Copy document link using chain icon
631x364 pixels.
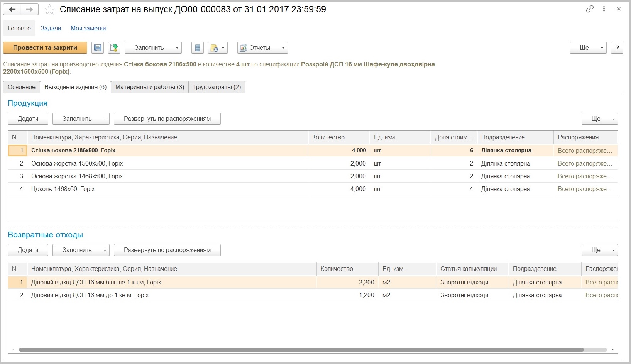pos(590,9)
